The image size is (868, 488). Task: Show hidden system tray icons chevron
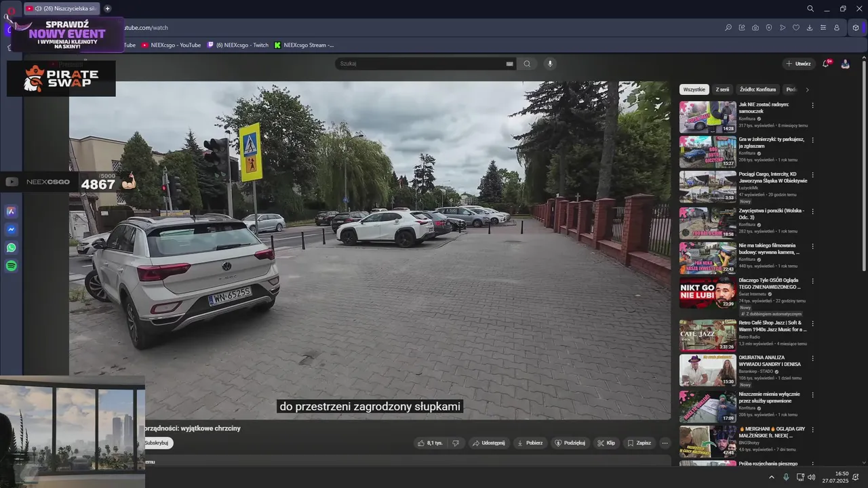point(772,477)
